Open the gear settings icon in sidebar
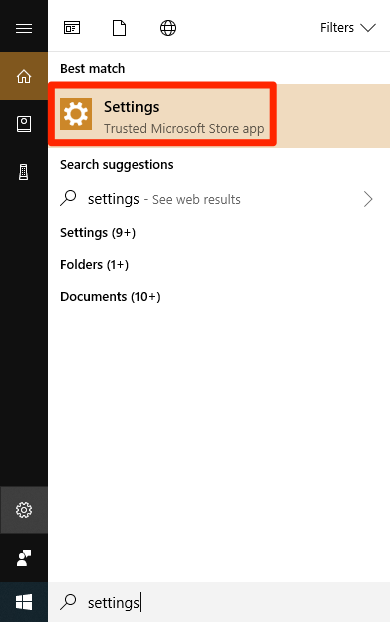Viewport: 390px width, 622px height. pyautogui.click(x=24, y=510)
